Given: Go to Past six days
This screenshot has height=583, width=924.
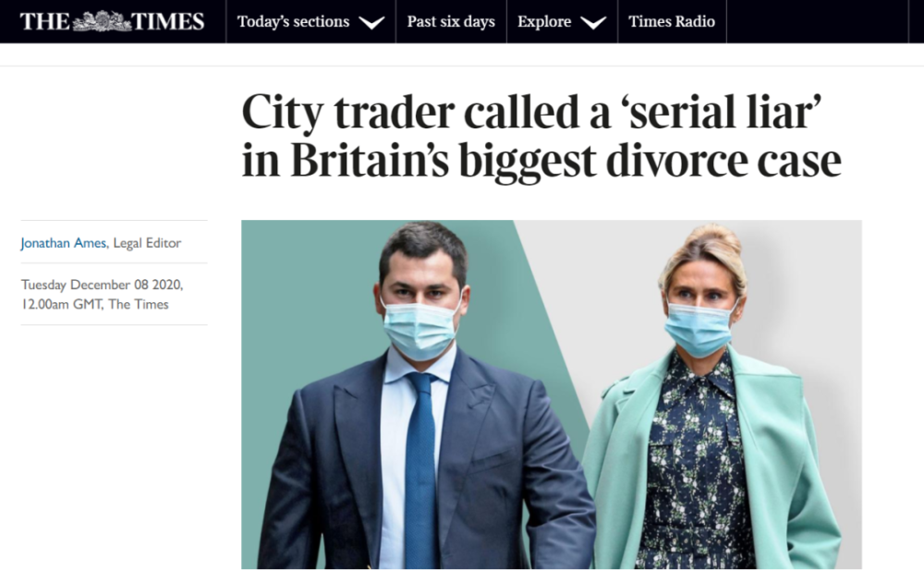Looking at the screenshot, I should (x=451, y=21).
